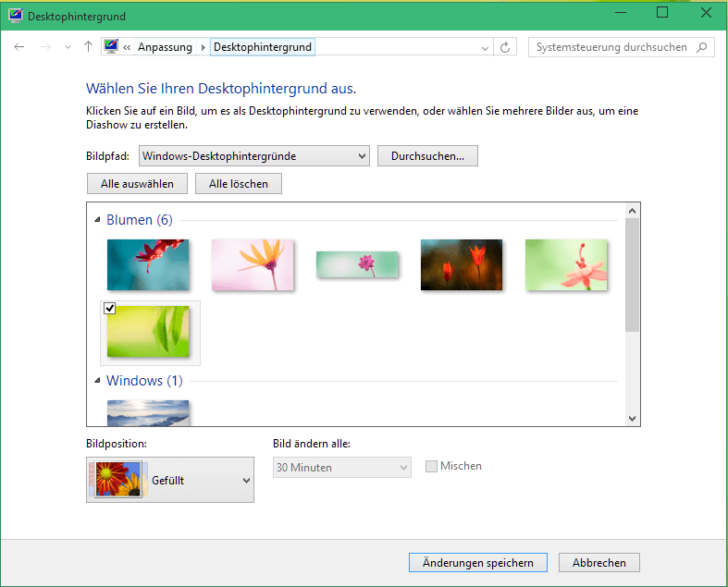The height and width of the screenshot is (587, 728).
Task: Click the control panel icon in address bar
Action: click(x=111, y=46)
